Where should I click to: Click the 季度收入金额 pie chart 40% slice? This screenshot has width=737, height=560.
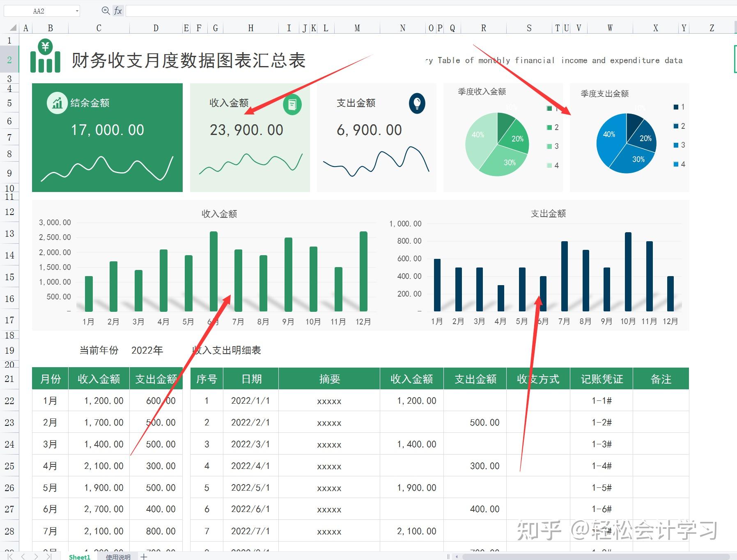click(480, 139)
